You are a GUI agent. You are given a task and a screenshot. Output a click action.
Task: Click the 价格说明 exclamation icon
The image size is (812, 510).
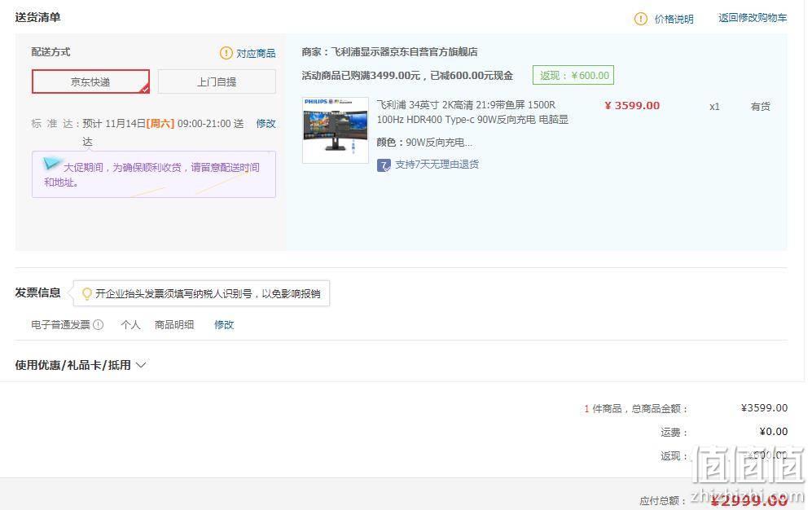(641, 20)
